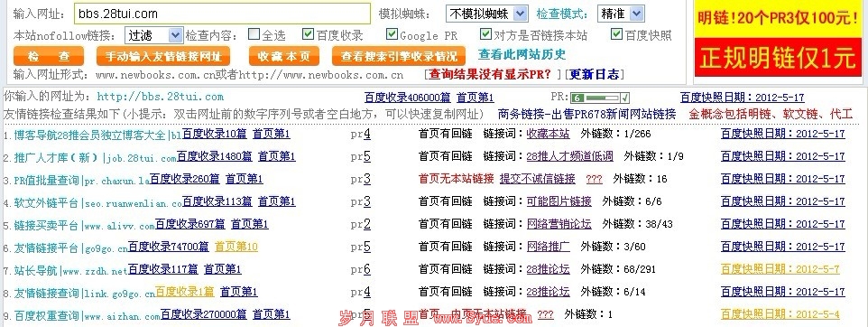Open the 百度收录74700篇 link
The image size is (868, 327).
(x=169, y=247)
